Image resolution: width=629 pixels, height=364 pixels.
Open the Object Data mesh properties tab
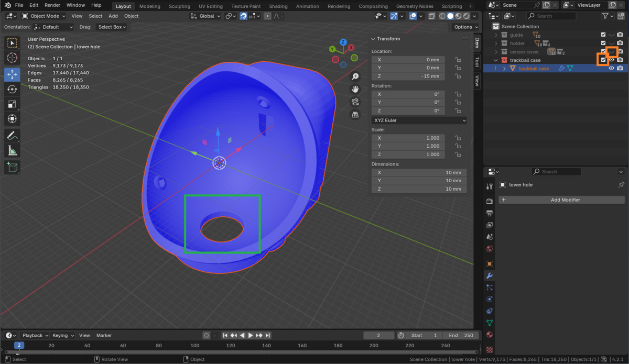[x=490, y=323]
